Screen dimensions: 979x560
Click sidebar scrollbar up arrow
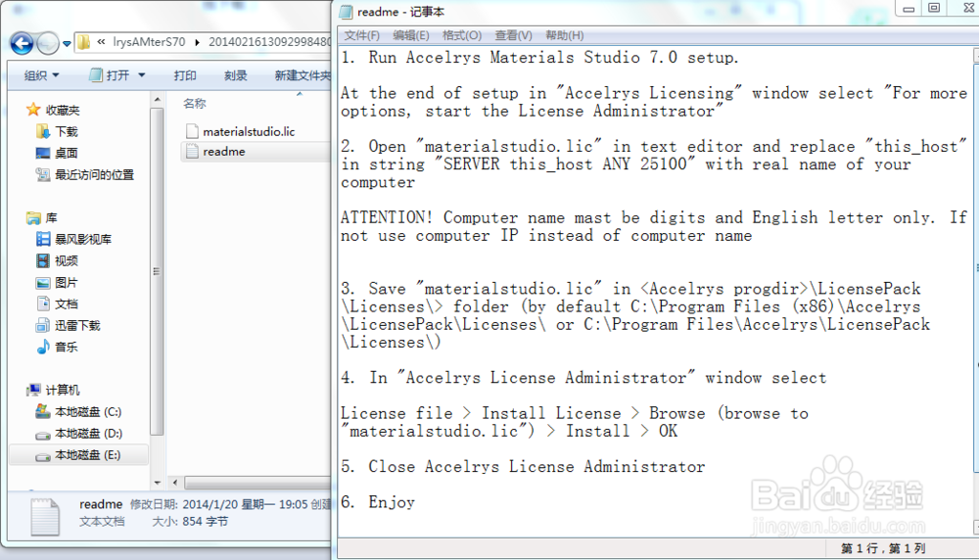(158, 100)
